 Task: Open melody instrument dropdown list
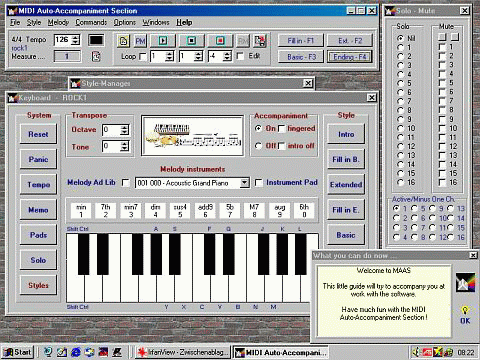245,183
